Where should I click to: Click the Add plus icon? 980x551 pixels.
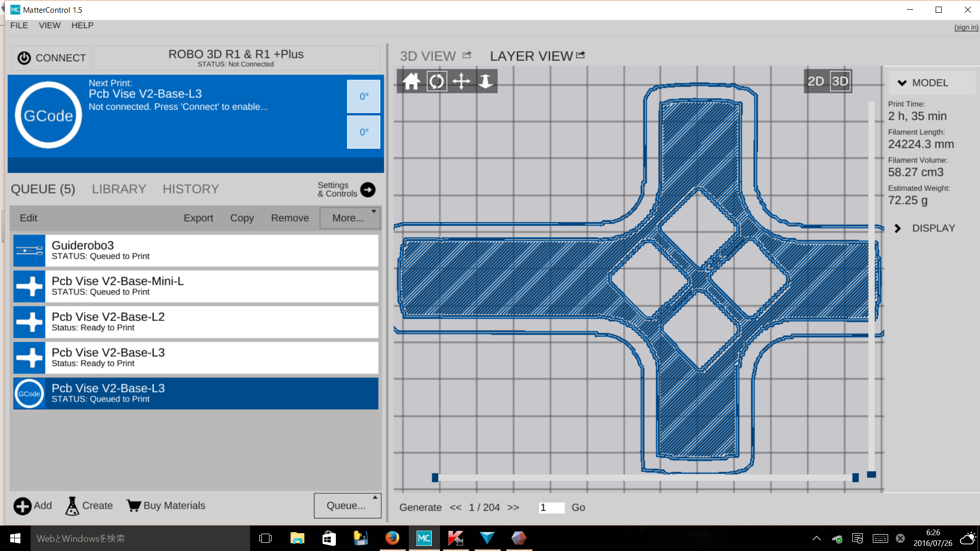pos(22,506)
